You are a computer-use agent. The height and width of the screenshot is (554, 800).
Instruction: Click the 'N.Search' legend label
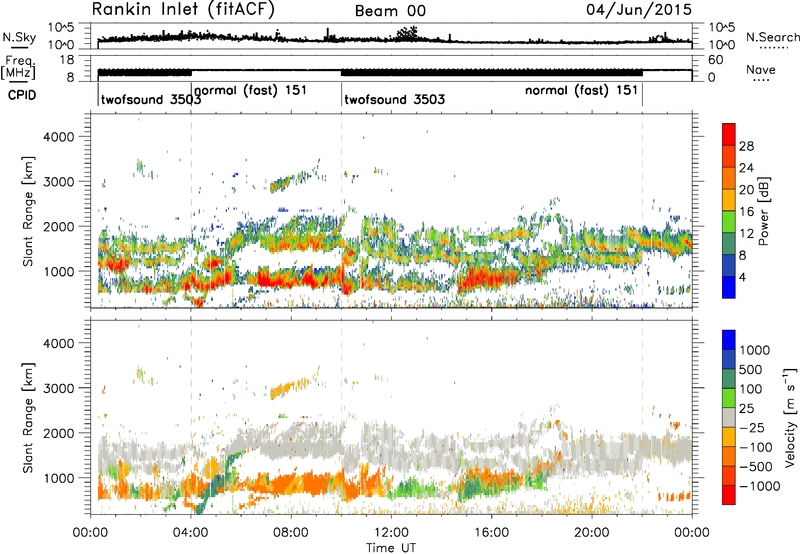coord(772,37)
